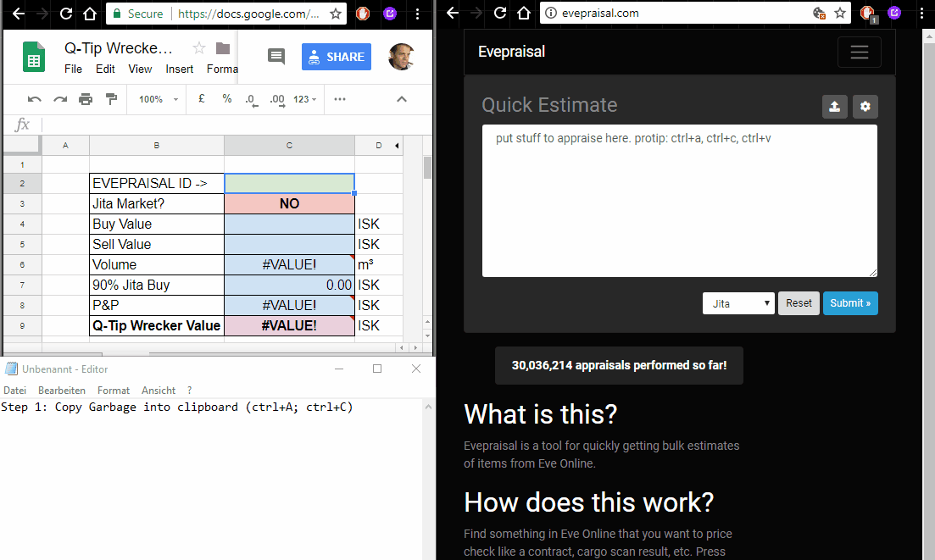Decrease decimal places in Sheets toolbar

click(252, 100)
